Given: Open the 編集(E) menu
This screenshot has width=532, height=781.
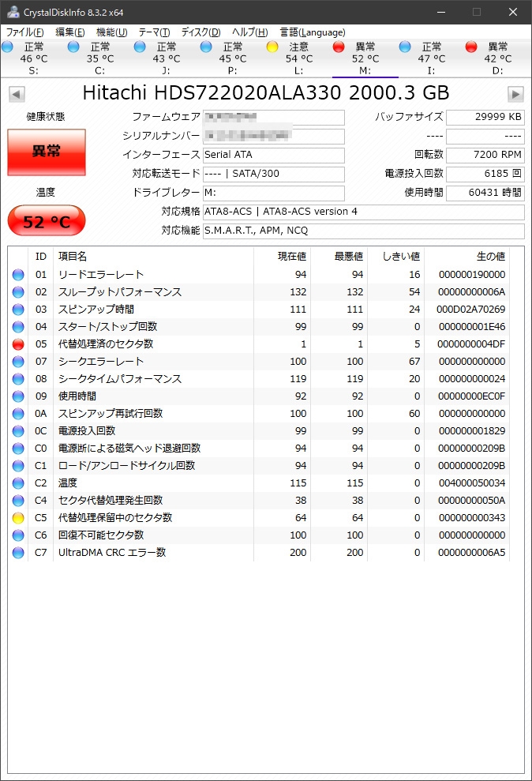Looking at the screenshot, I should pyautogui.click(x=69, y=32).
